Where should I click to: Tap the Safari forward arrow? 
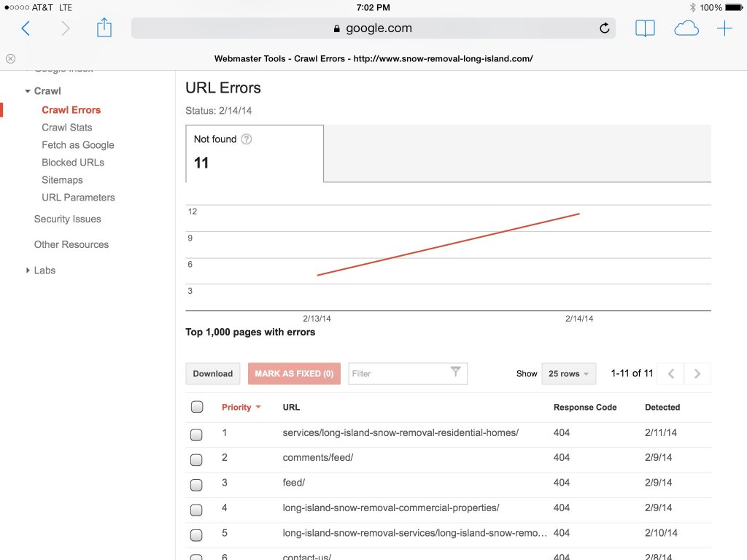[x=65, y=28]
